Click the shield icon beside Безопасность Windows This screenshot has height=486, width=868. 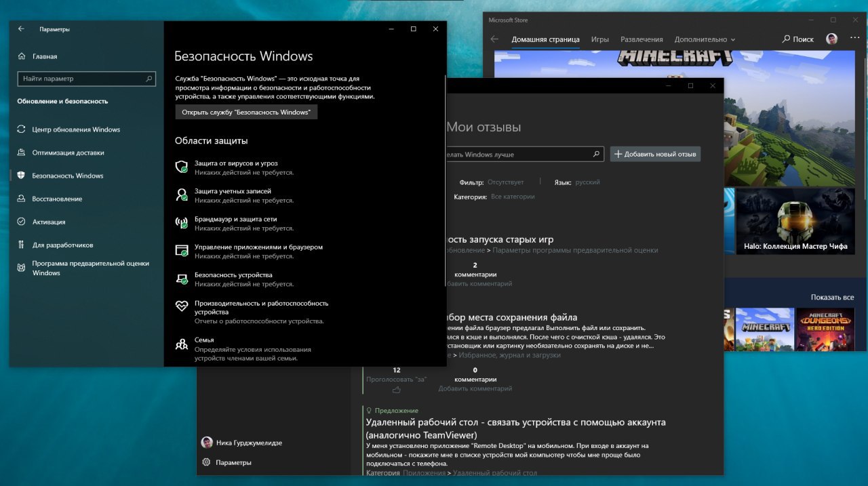[x=21, y=176]
